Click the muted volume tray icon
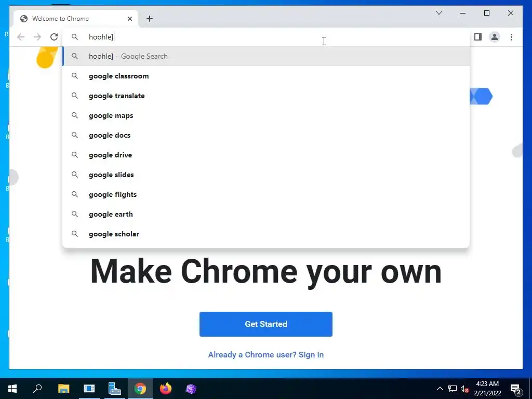 tap(464, 389)
